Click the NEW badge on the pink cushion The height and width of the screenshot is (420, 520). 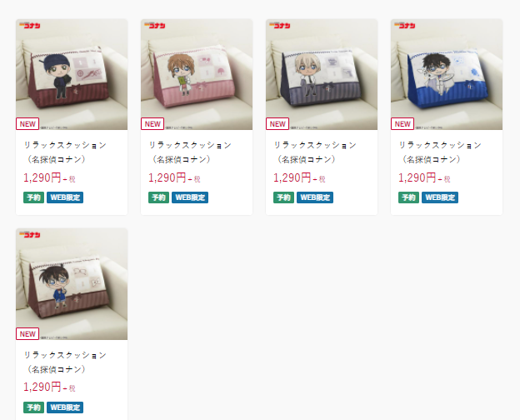pos(152,123)
